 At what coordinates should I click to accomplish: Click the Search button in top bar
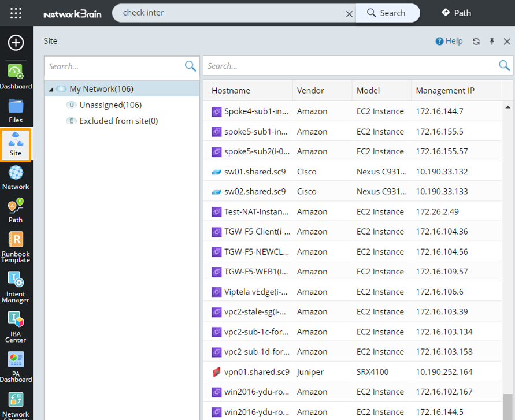387,13
